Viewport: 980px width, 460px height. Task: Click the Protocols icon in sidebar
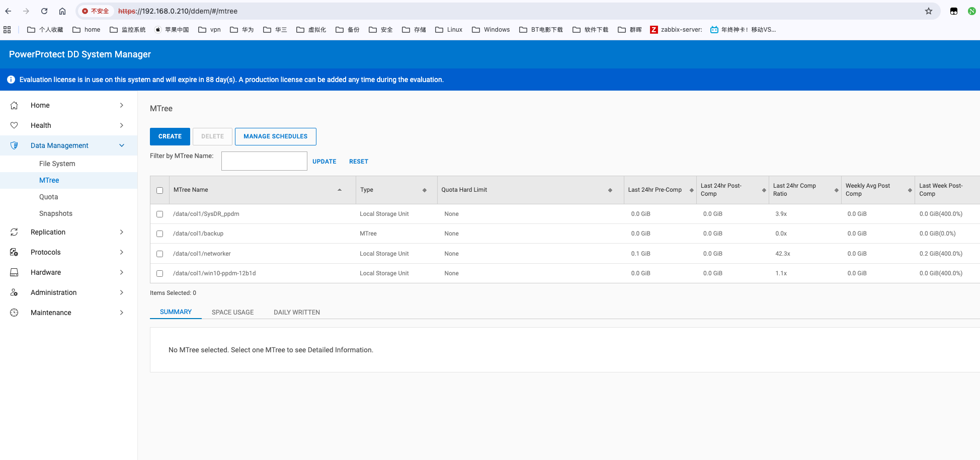[x=14, y=252]
